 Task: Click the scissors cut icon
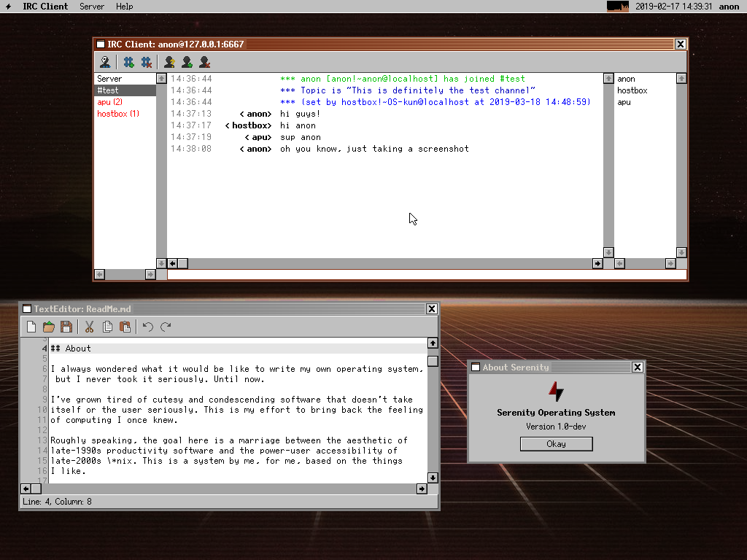[90, 327]
